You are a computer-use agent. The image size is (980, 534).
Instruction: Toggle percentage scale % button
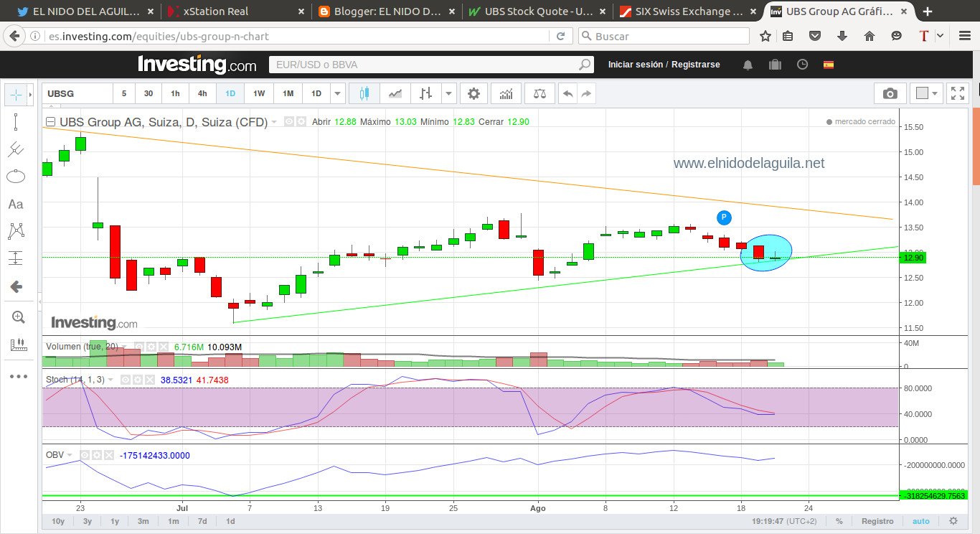(x=839, y=521)
